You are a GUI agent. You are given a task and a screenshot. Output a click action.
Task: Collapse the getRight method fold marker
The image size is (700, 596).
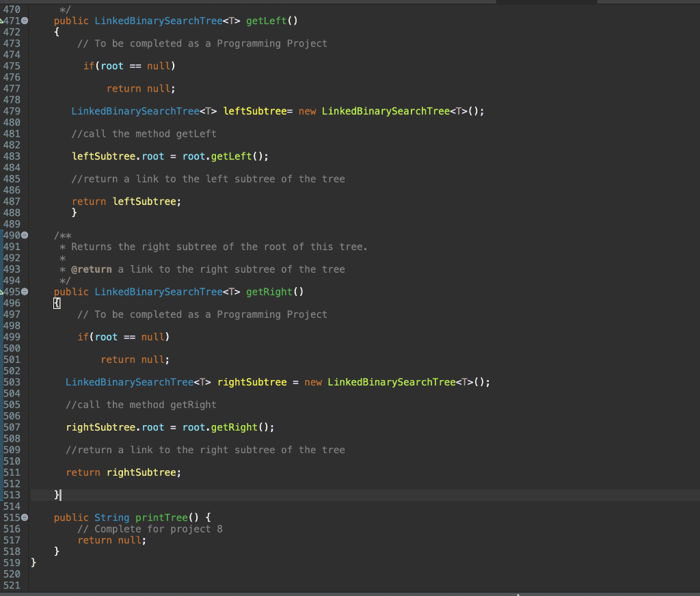tap(23, 292)
